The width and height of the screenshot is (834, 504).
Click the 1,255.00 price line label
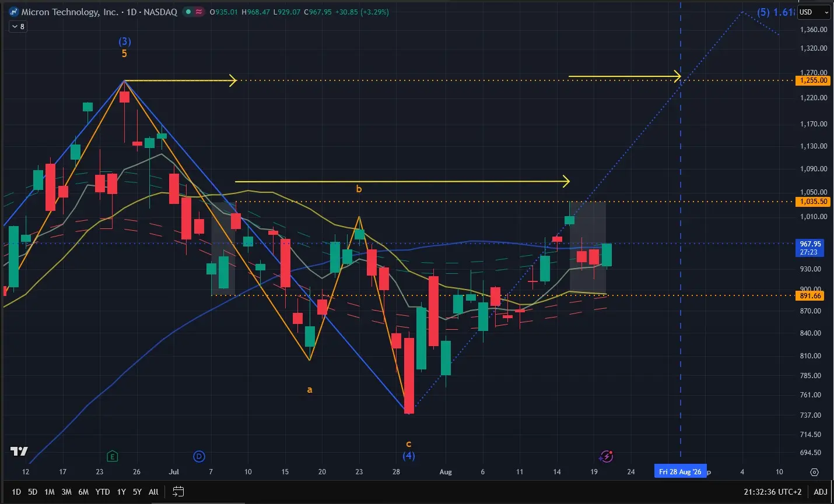814,80
